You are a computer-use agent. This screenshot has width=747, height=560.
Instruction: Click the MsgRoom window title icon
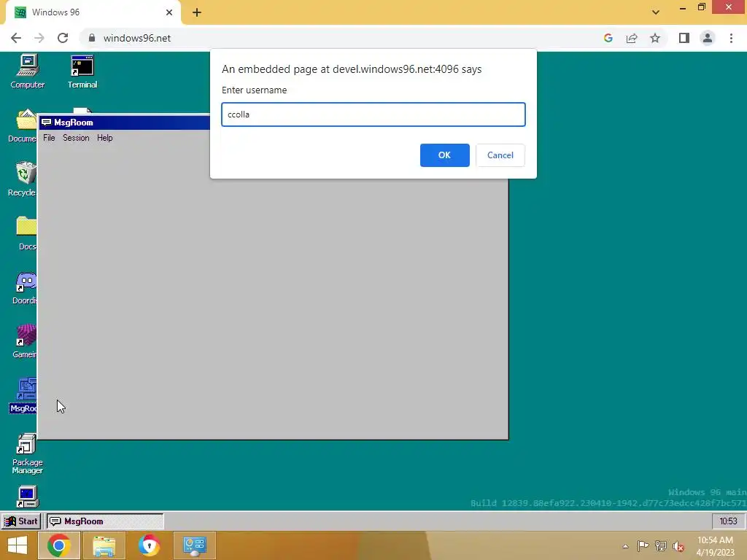(46, 122)
